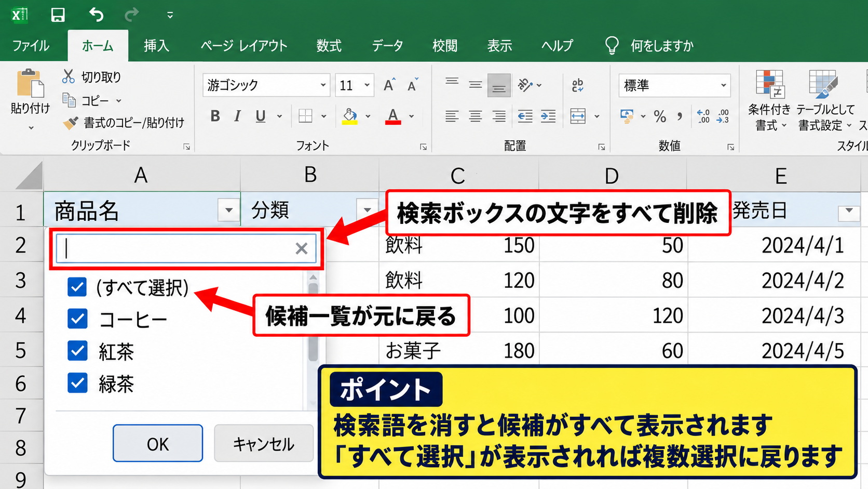868x489 pixels.
Task: Toggle bold formatting
Action: point(215,116)
